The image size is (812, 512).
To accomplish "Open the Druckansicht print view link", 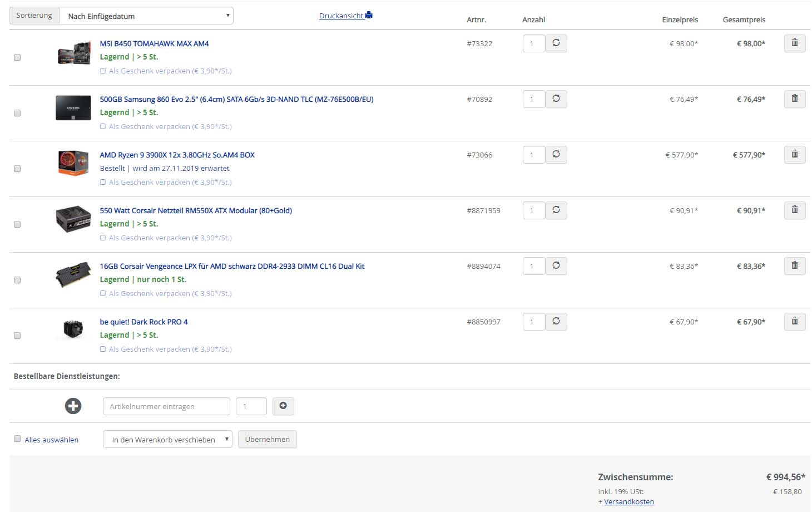I will (x=346, y=16).
